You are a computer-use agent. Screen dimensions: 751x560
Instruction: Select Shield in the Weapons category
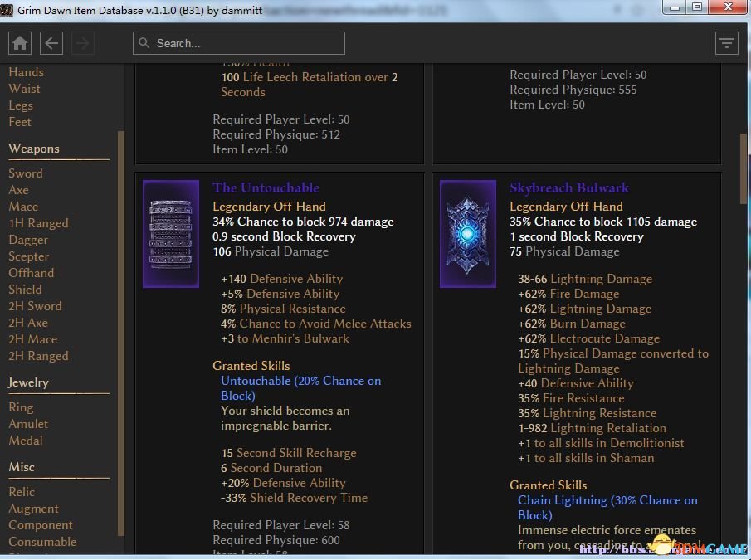pos(25,290)
